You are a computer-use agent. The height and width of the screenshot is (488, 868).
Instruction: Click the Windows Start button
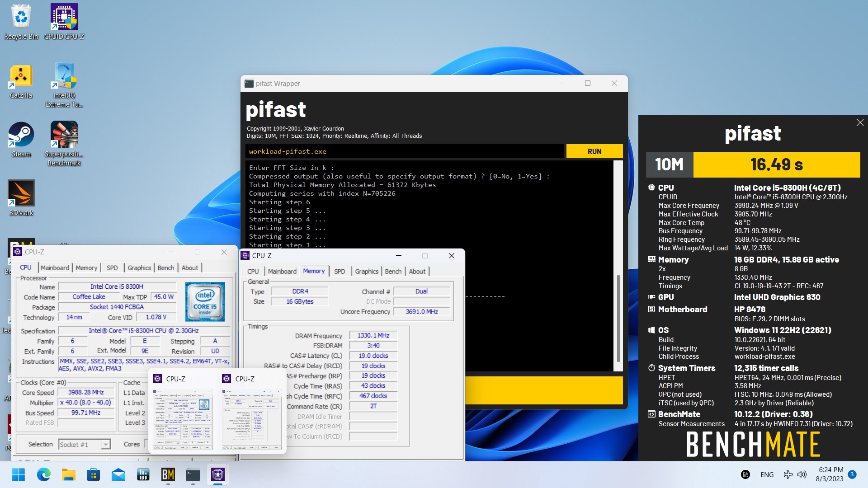tap(19, 474)
